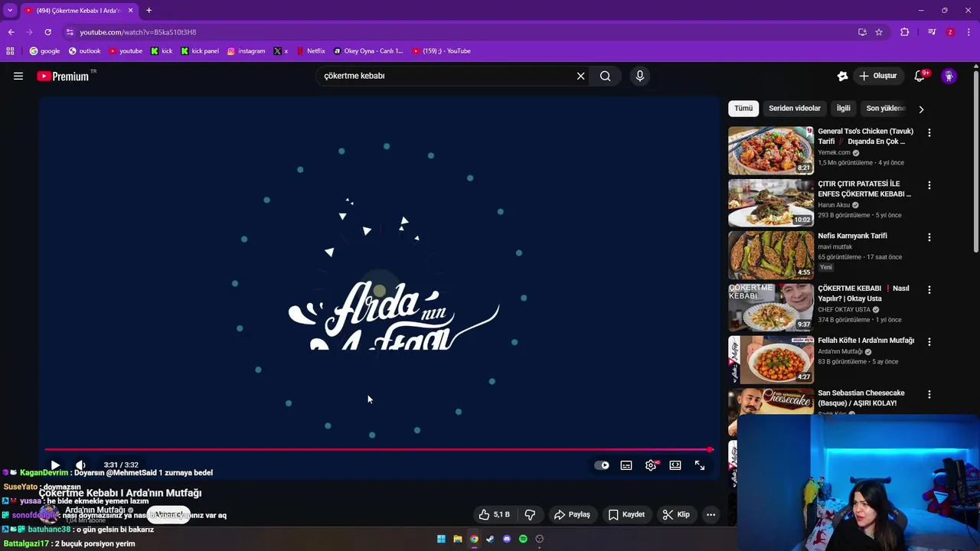Open the Oluştur create menu
Viewport: 980px width, 551px height.
pos(877,76)
